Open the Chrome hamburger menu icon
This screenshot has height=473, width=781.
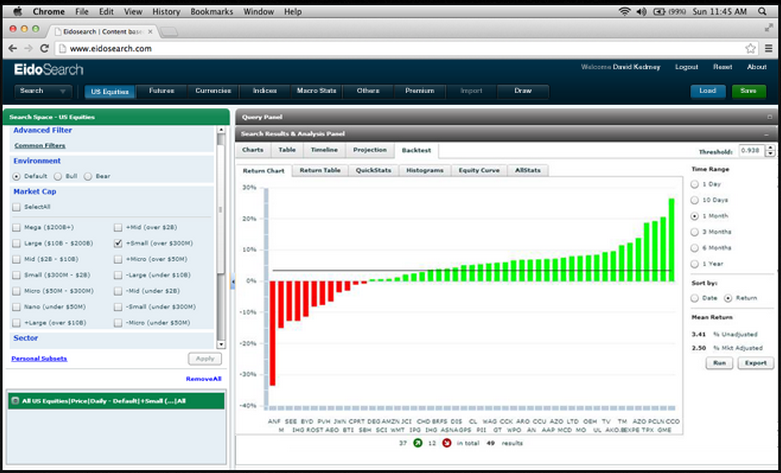point(767,48)
